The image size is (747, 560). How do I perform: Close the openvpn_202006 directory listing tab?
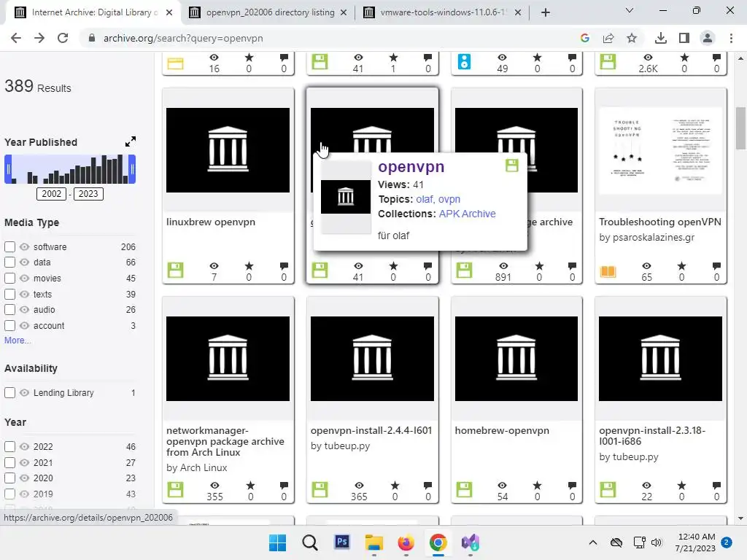344,12
